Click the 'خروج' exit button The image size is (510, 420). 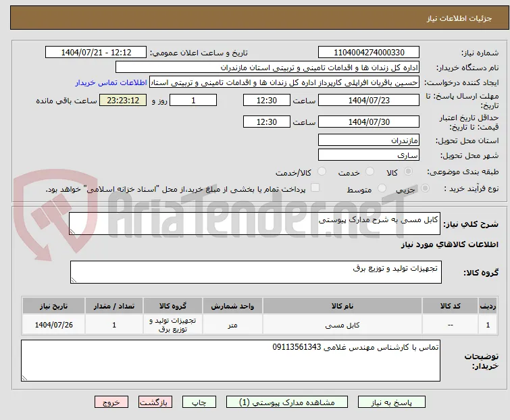click(111, 402)
